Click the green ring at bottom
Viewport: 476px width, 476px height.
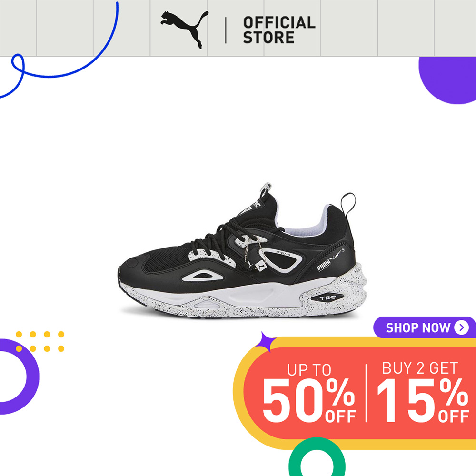point(317,458)
